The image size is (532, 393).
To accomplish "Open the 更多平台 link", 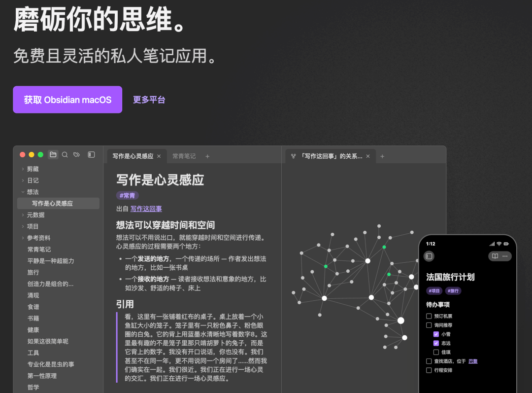I will pos(149,100).
